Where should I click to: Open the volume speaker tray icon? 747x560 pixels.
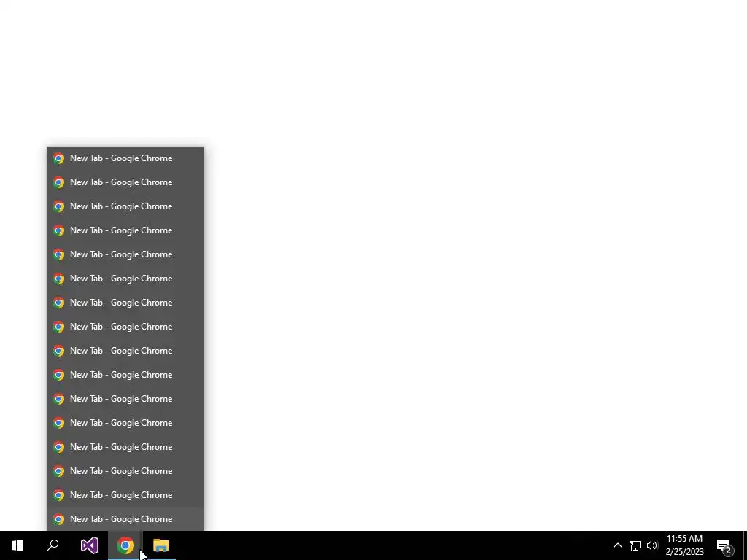click(x=652, y=545)
